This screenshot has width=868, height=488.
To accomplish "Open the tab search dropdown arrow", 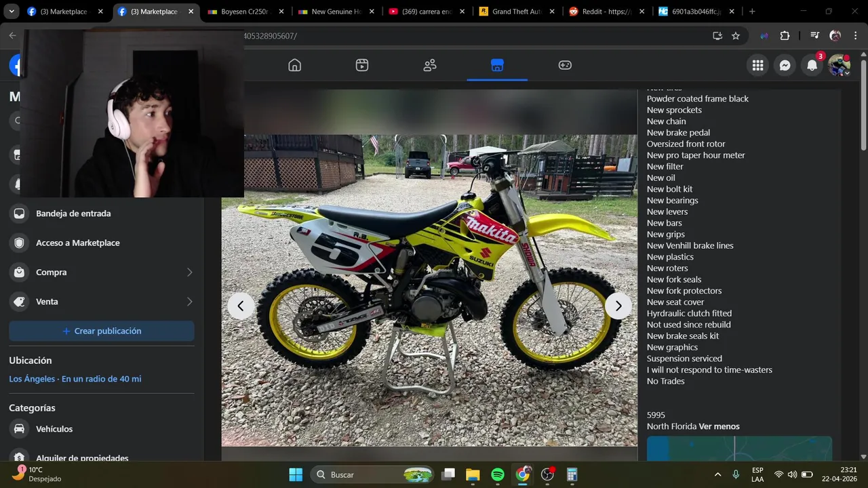I will 12,12.
